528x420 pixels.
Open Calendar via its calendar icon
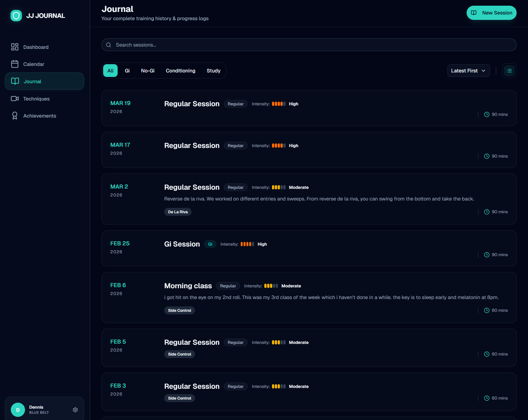coord(15,64)
